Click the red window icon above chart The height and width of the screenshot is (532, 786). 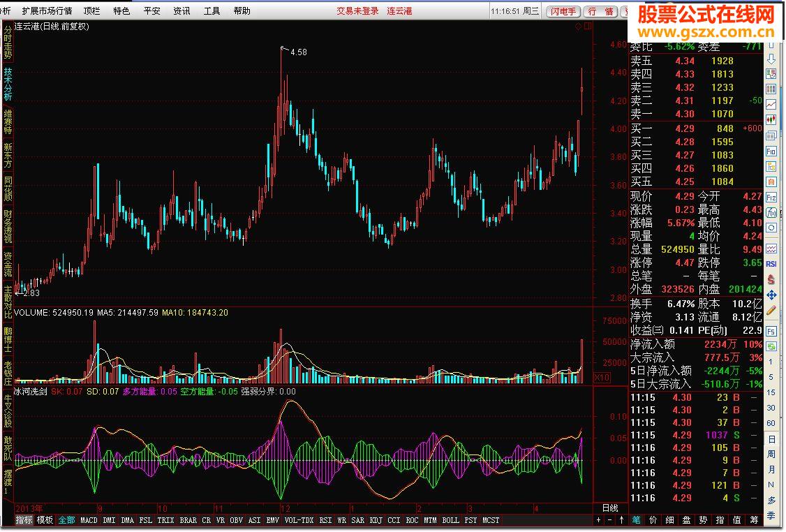pos(588,26)
